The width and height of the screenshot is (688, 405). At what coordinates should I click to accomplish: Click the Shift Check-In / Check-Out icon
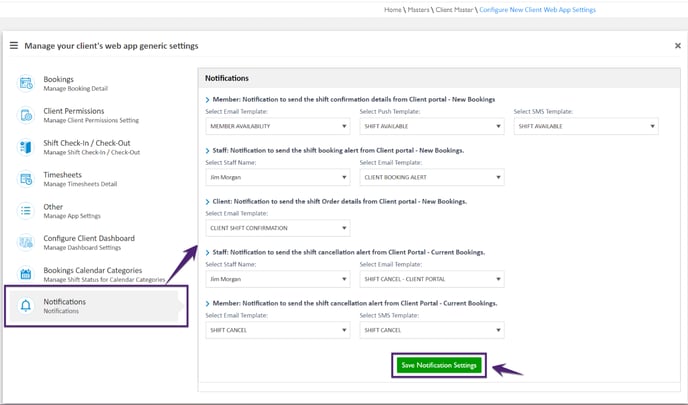click(x=26, y=147)
